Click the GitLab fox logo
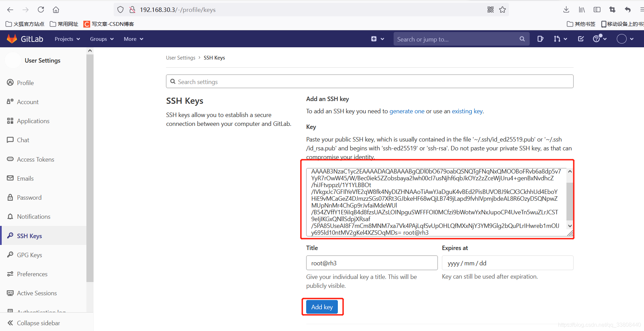Screen dimensions: 644x331 (12, 39)
